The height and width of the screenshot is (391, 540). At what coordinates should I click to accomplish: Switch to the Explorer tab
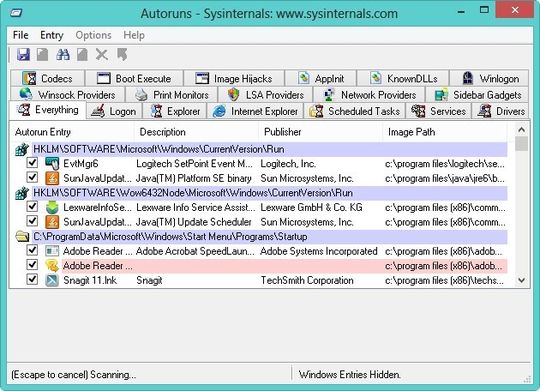[175, 111]
